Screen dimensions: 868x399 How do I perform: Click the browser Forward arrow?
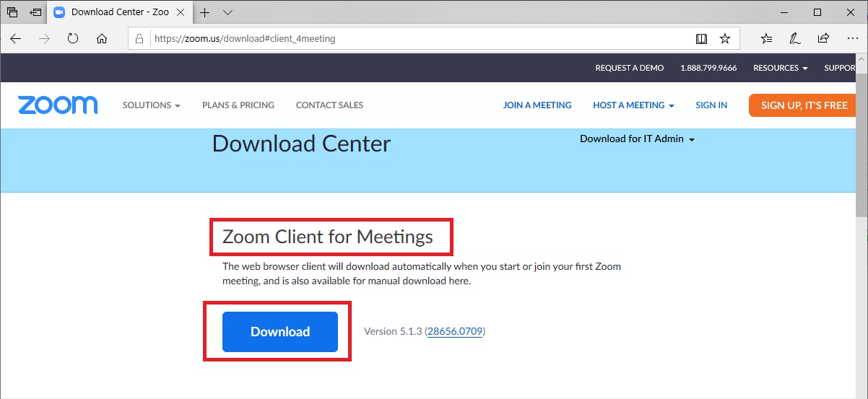click(45, 39)
